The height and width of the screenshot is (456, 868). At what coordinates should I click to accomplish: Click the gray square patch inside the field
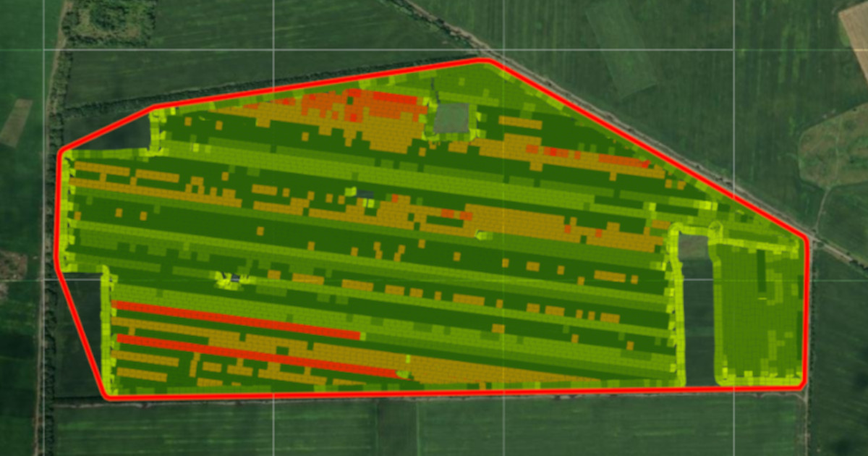click(x=451, y=118)
